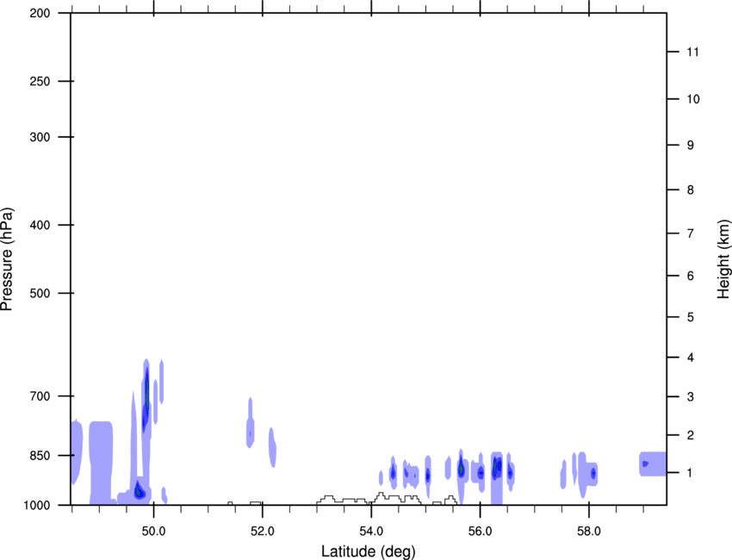Click the 500 pressure tick label
Image resolution: width=732 pixels, height=560 pixels.
click(x=40, y=293)
